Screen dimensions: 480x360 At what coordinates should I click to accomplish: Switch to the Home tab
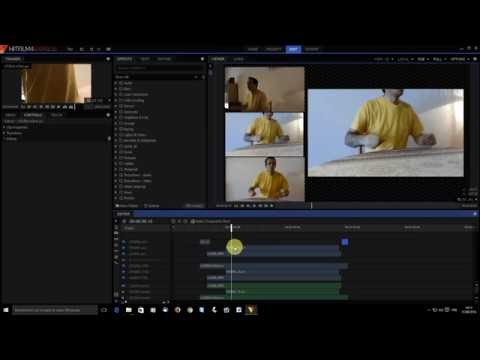tap(253, 49)
